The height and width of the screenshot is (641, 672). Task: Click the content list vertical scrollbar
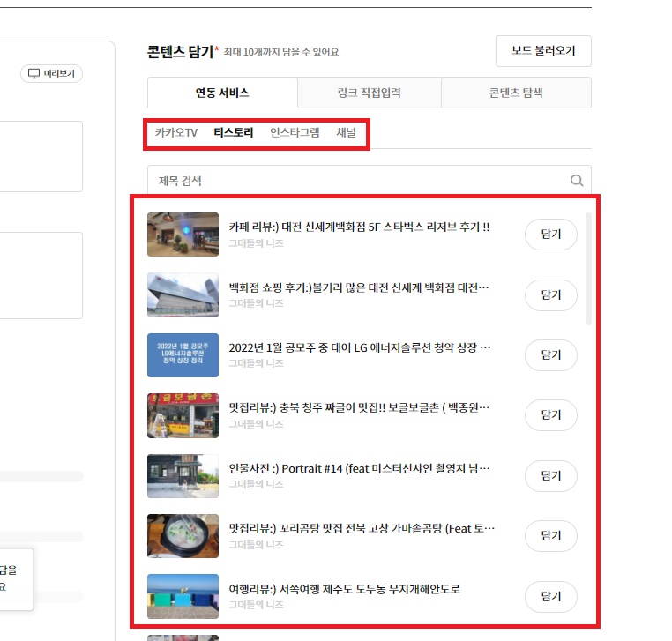[588, 269]
